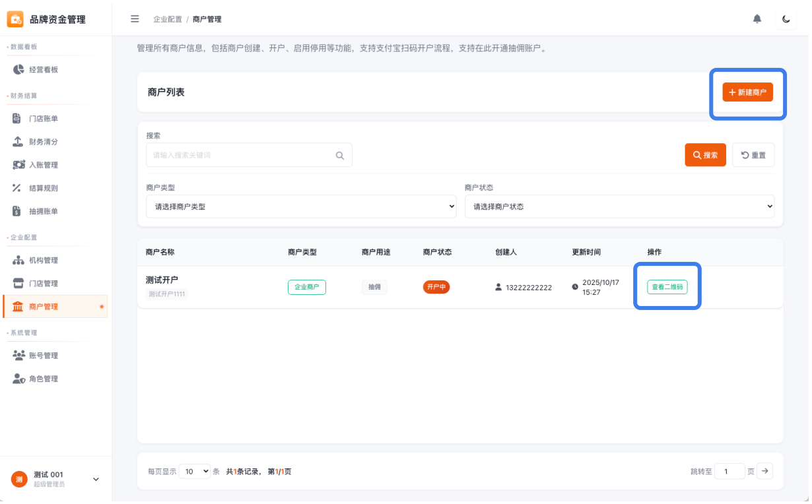Click the magnifier icon inside the search field
Viewport: 812px width, 504px height.
[x=340, y=156]
